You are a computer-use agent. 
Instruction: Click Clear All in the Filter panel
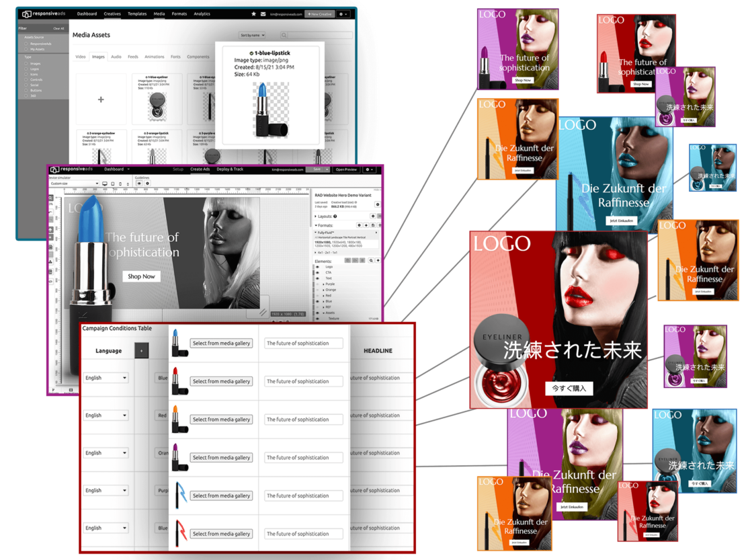click(58, 28)
